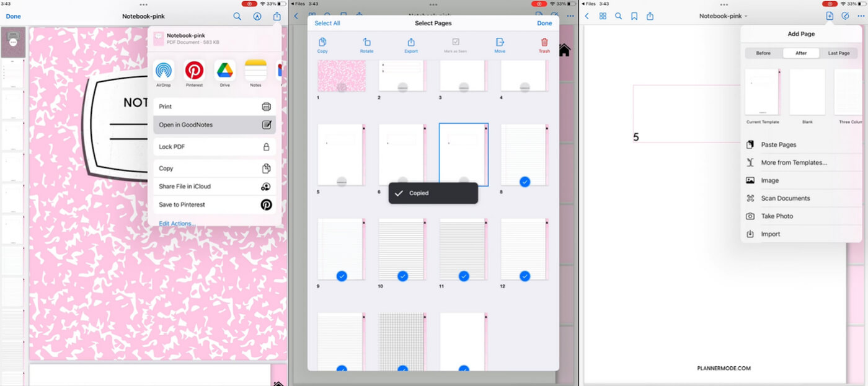Image resolution: width=868 pixels, height=386 pixels.
Task: Tap Select All in Select Pages dialog
Action: pos(327,22)
